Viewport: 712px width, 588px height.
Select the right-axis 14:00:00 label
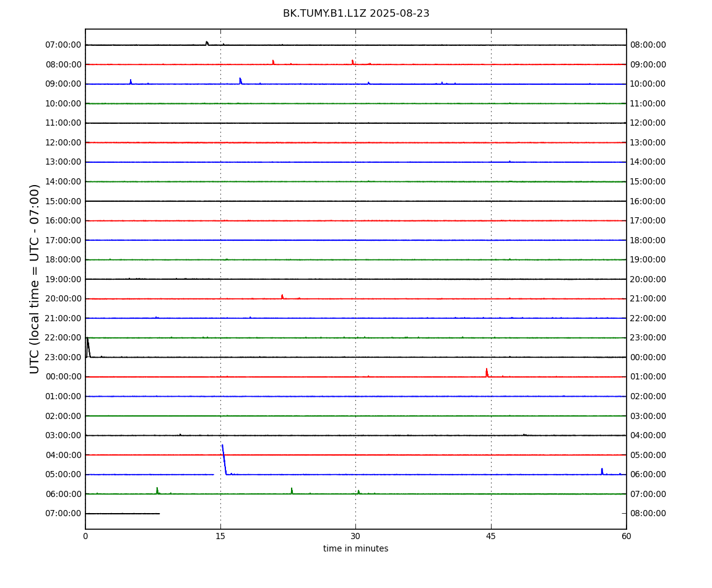[648, 162]
